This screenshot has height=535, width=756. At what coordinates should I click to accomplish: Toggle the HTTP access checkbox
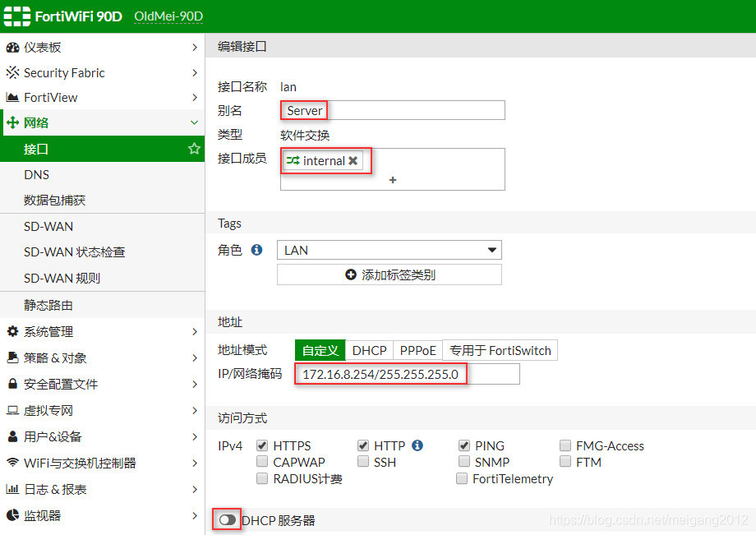(363, 445)
